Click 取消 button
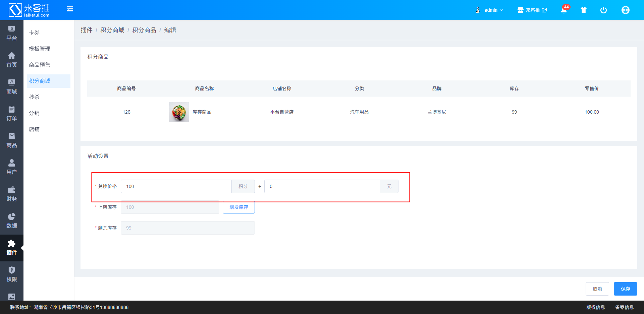Viewport: 644px width, 314px height. pos(597,289)
